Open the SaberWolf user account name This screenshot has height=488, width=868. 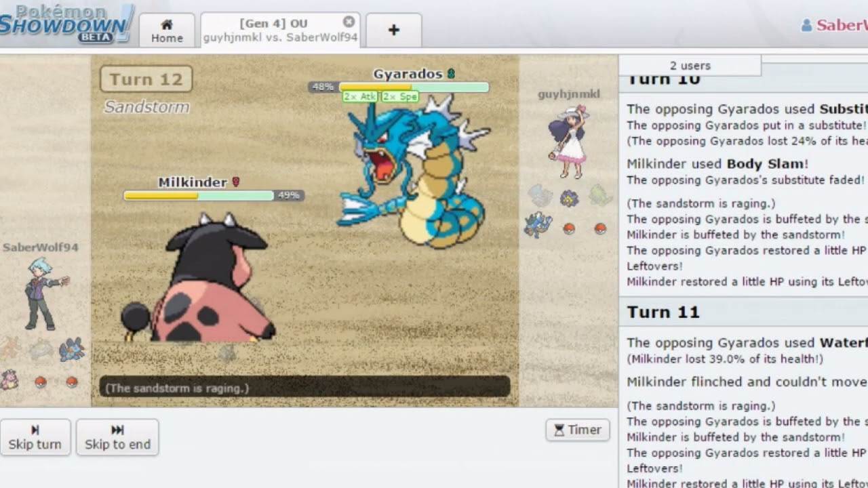click(842, 25)
